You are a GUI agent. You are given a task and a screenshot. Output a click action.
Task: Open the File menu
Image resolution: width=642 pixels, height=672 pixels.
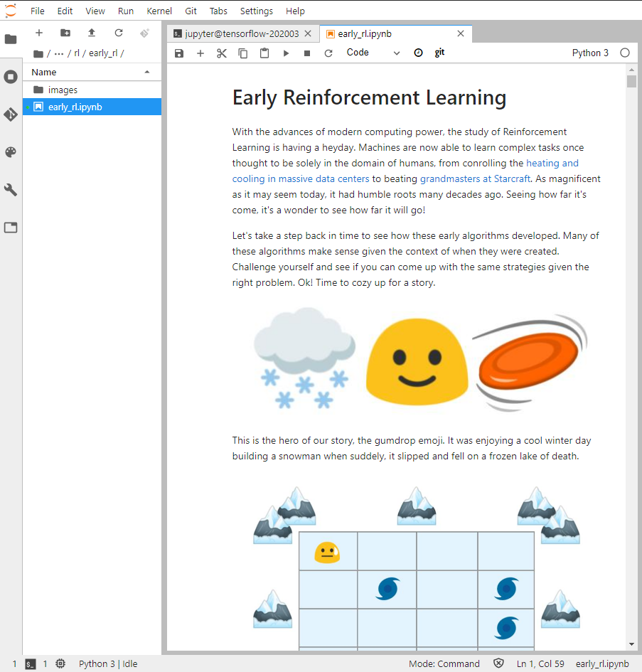[x=37, y=11]
